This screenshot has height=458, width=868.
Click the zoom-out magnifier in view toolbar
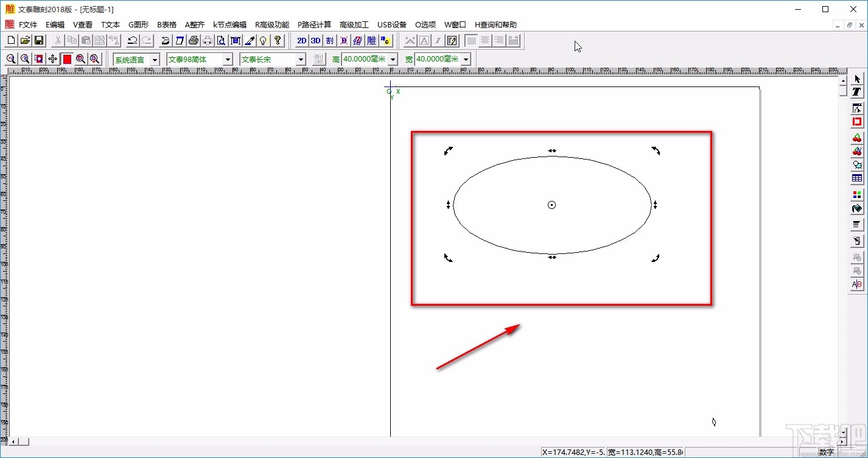[25, 59]
